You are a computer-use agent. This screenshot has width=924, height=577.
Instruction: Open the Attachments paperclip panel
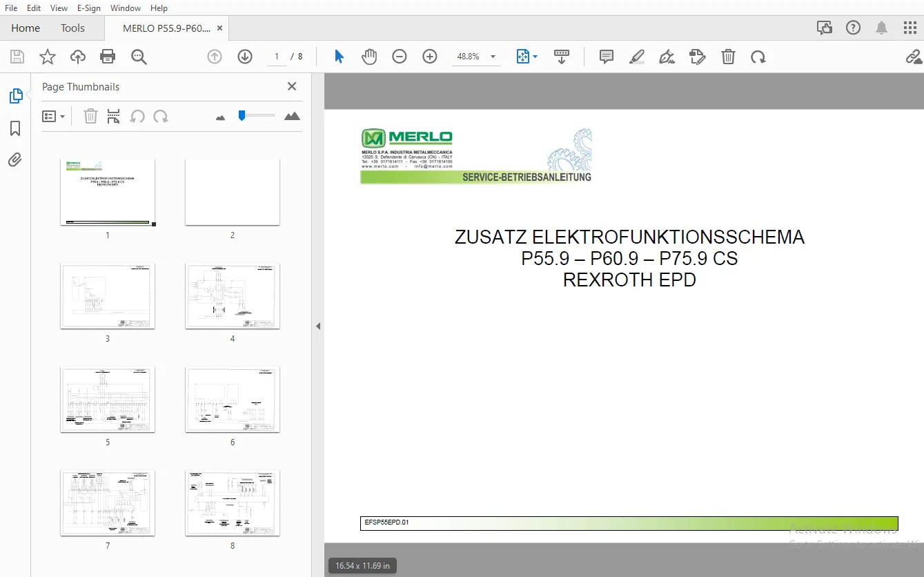pyautogui.click(x=15, y=160)
